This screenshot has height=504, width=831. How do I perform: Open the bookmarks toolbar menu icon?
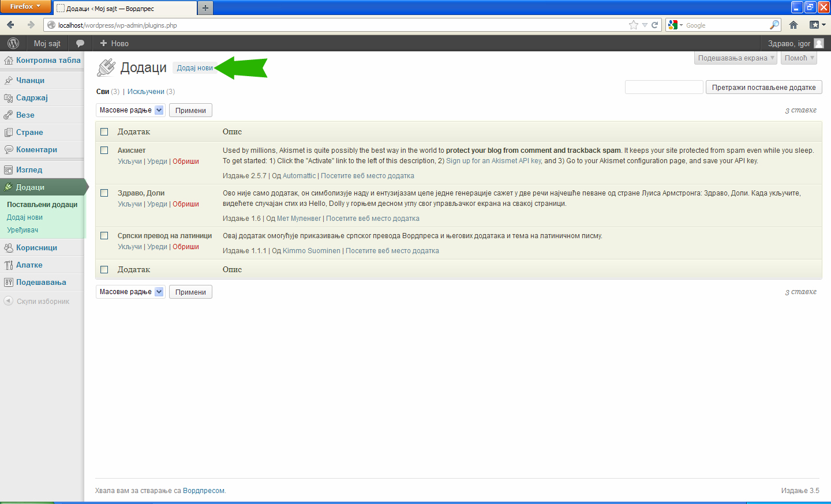coord(817,25)
